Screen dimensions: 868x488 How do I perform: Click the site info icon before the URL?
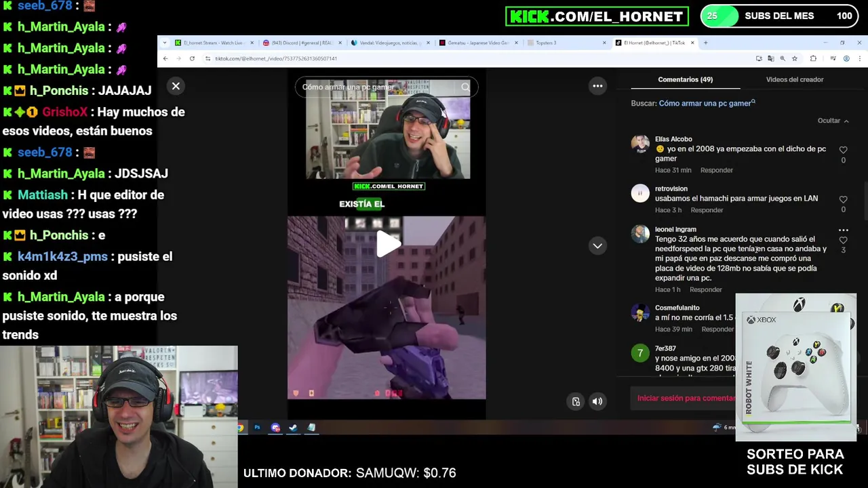pyautogui.click(x=208, y=59)
